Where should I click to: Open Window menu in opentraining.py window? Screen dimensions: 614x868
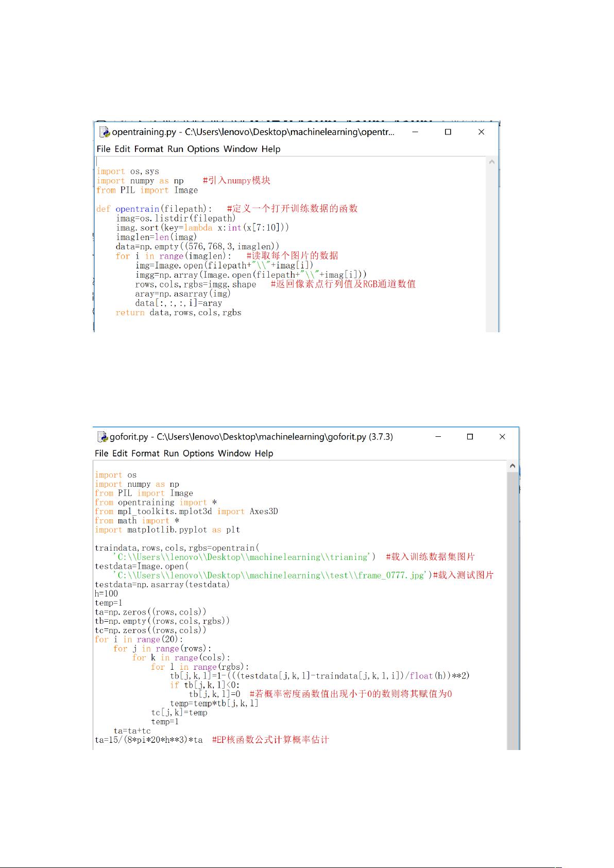(x=241, y=149)
